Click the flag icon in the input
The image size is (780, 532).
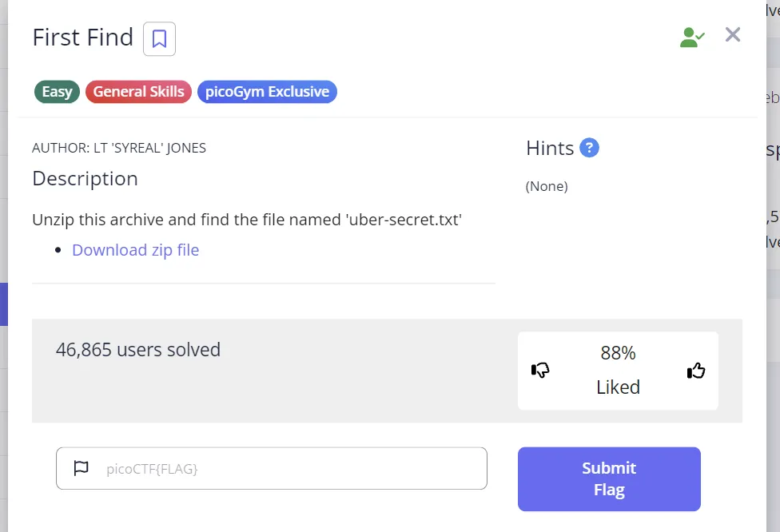81,468
